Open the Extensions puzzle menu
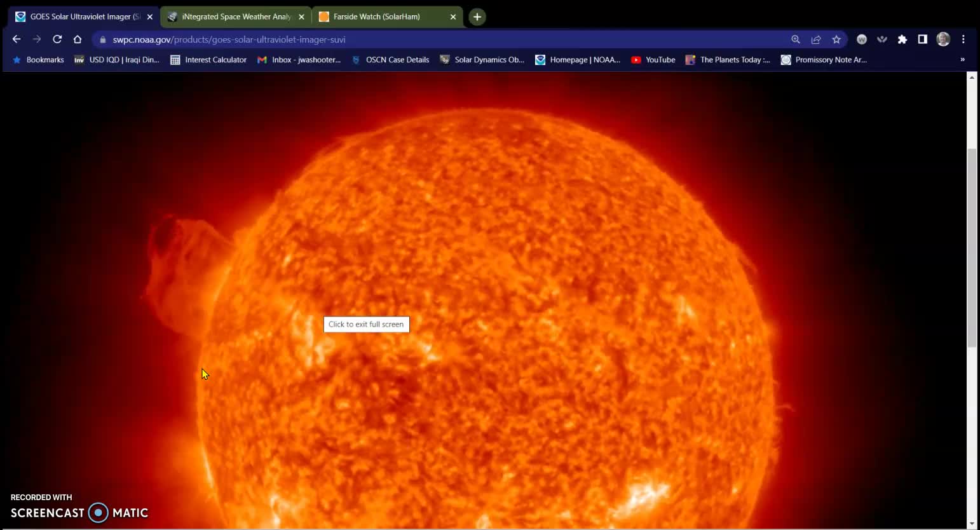The height and width of the screenshot is (530, 980). (902, 39)
